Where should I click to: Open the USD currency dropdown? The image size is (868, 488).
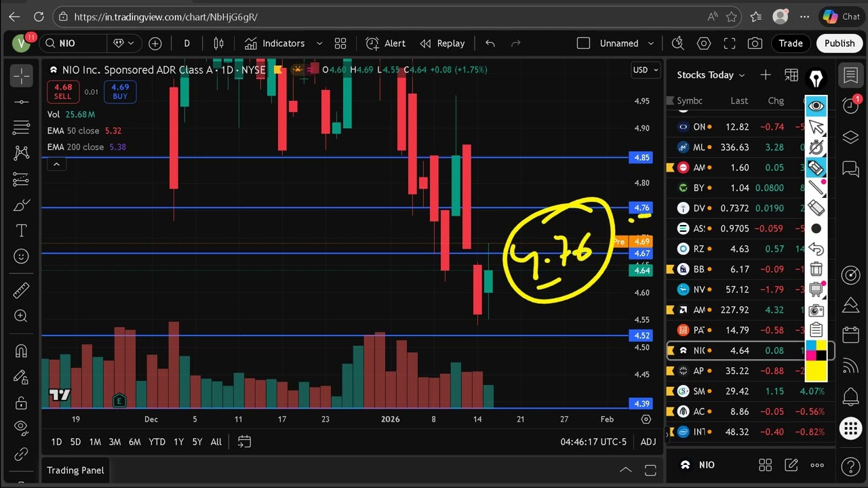646,70
